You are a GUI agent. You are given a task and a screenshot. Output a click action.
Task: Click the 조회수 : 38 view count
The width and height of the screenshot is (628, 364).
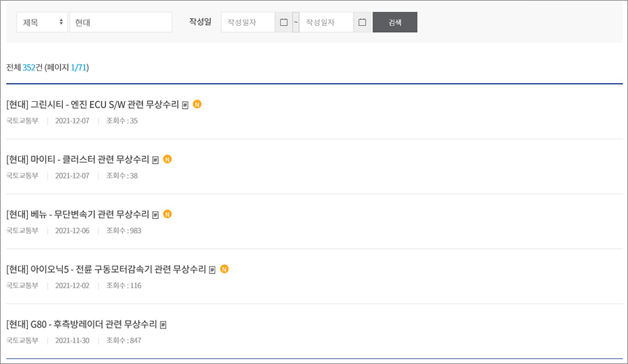tap(121, 176)
